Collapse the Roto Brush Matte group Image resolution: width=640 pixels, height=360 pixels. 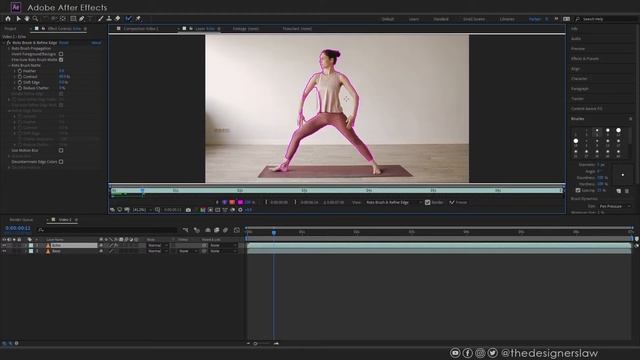pyautogui.click(x=9, y=65)
